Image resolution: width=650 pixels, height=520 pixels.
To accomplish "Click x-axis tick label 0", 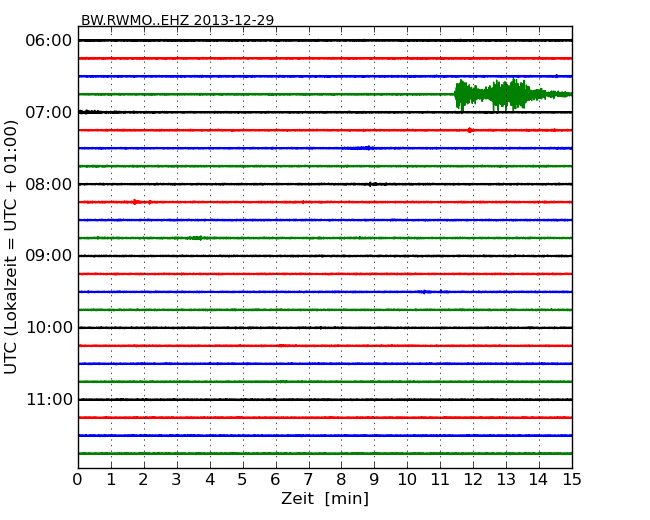I will point(78,480).
